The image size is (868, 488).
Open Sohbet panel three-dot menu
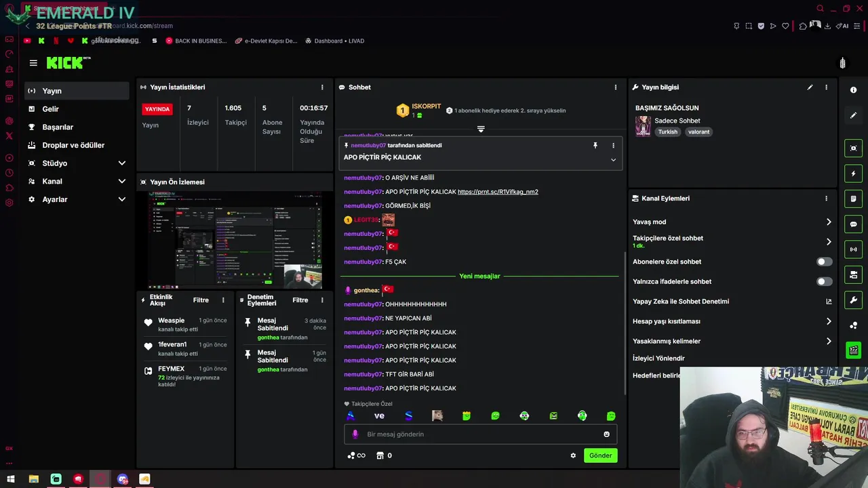click(616, 87)
